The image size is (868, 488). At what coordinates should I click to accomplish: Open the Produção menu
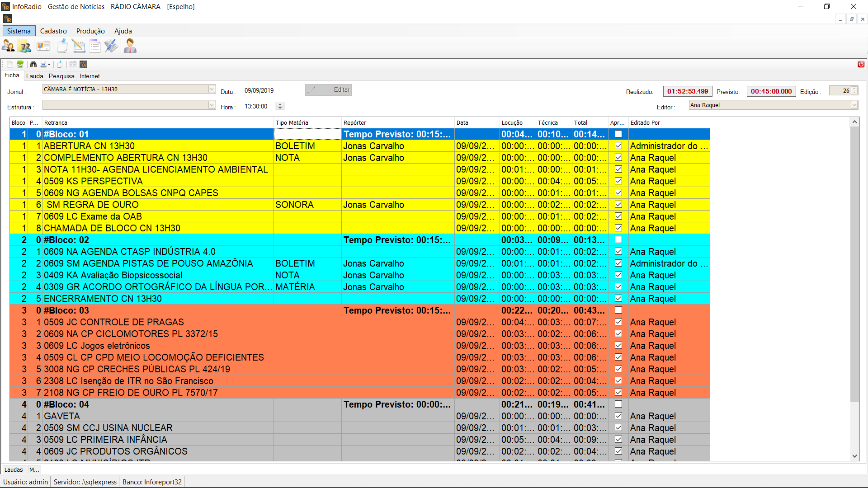tap(90, 31)
